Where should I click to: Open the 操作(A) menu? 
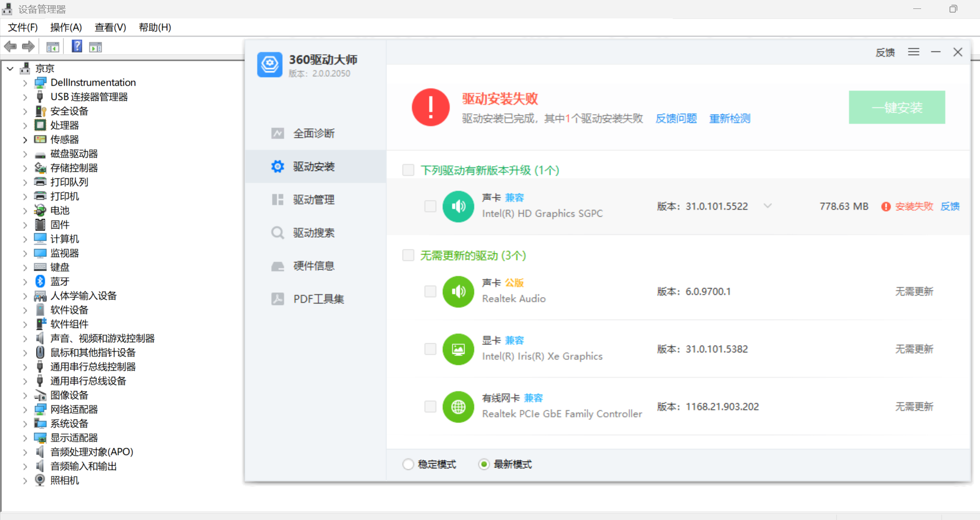coord(66,27)
